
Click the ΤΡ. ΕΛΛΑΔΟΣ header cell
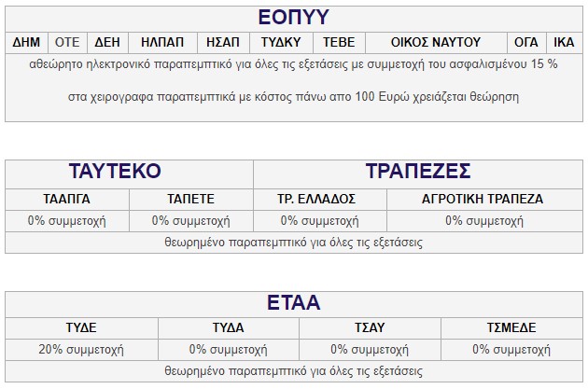click(x=320, y=199)
